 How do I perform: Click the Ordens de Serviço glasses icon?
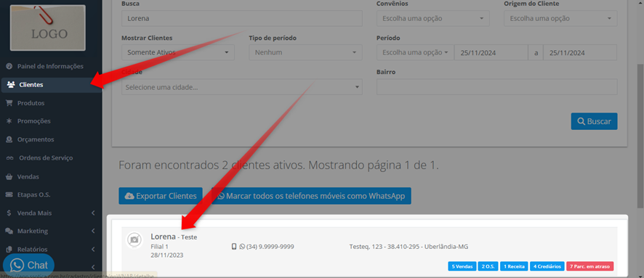tap(9, 158)
